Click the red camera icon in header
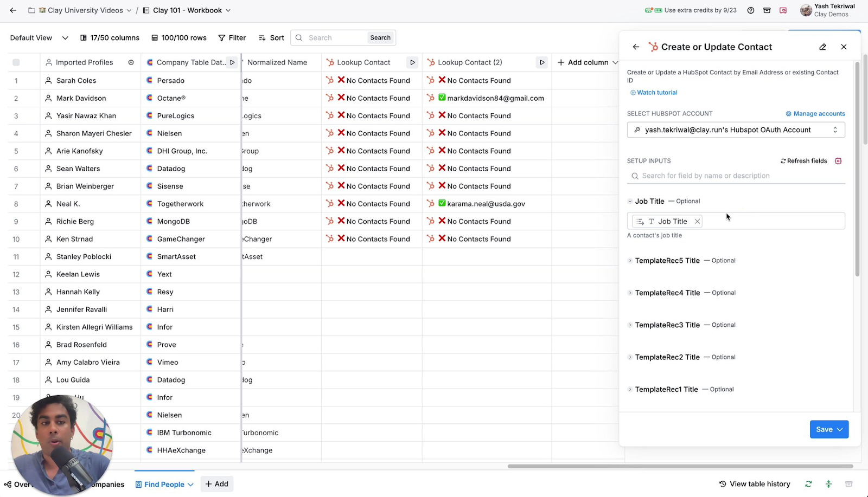This screenshot has width=868, height=497. [783, 10]
